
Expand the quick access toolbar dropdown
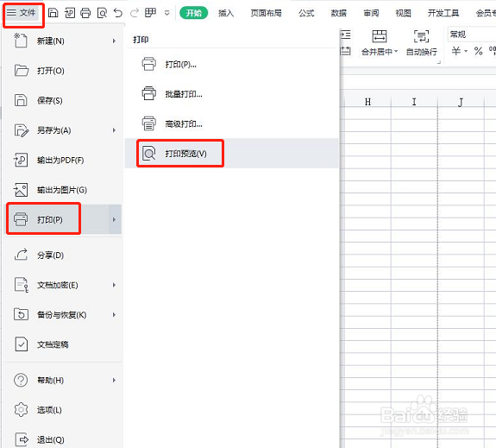pos(167,13)
